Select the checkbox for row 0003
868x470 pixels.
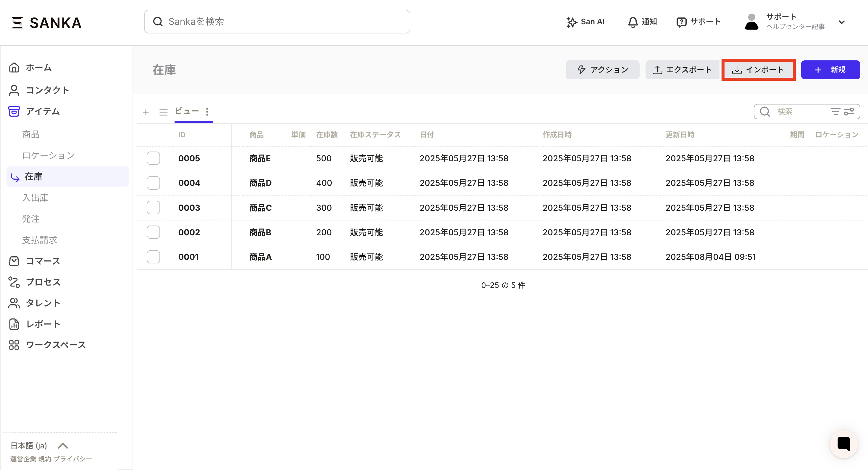(x=153, y=208)
